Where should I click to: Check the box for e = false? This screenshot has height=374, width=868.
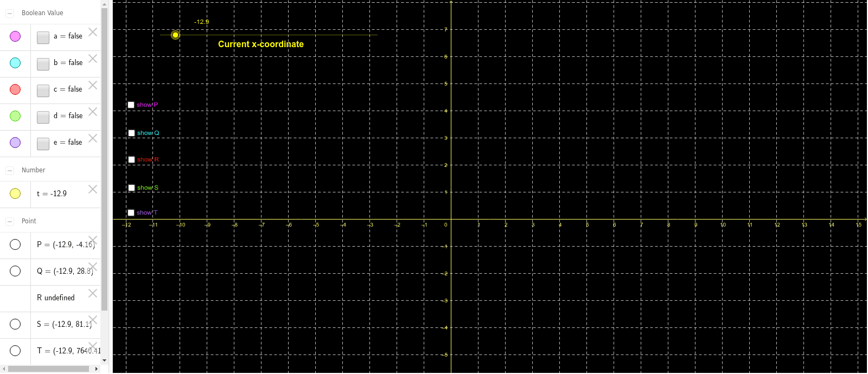(x=43, y=144)
